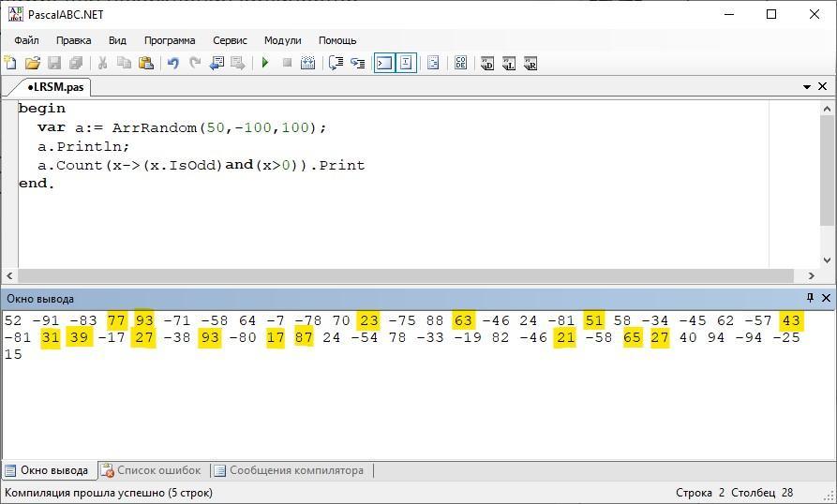Click the 'begin' keyword in editor

point(42,109)
